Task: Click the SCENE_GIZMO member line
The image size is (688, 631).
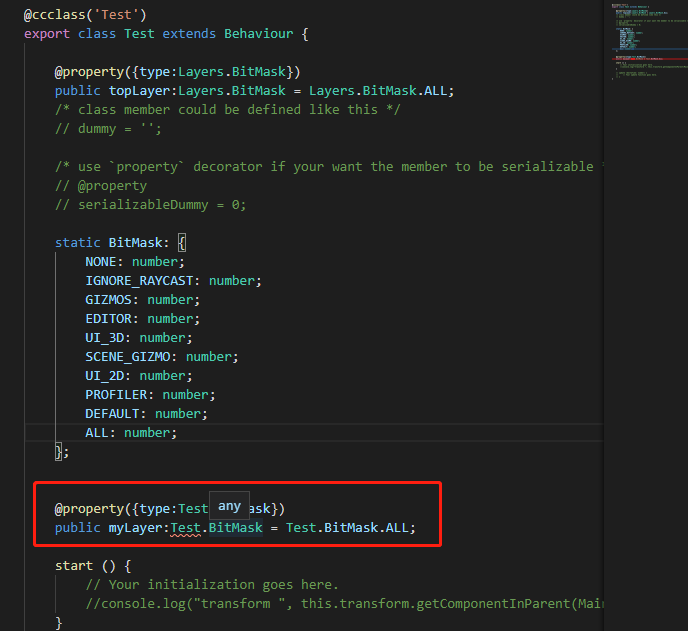Action: click(x=161, y=357)
